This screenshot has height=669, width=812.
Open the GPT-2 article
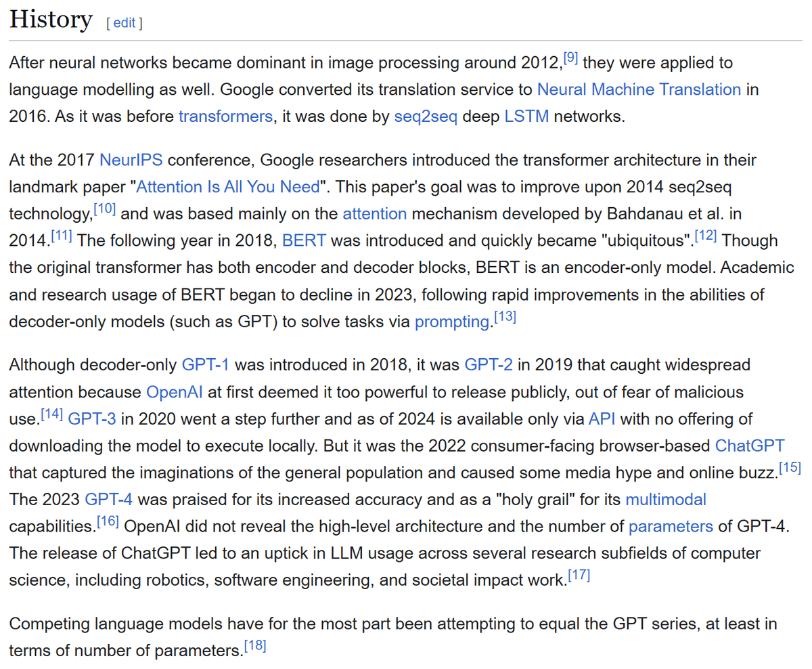click(488, 364)
